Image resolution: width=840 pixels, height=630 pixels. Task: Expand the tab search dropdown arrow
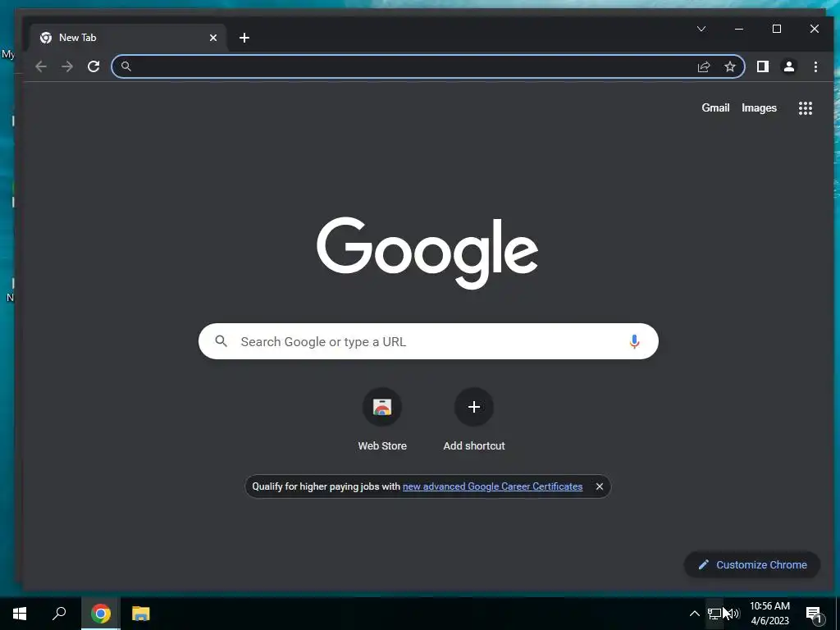click(701, 29)
